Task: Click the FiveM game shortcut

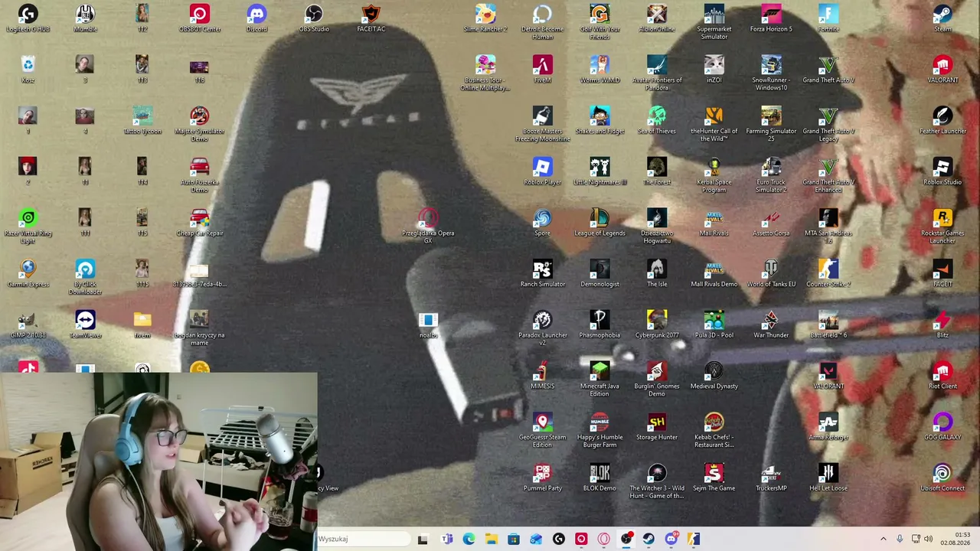Action: click(x=542, y=70)
